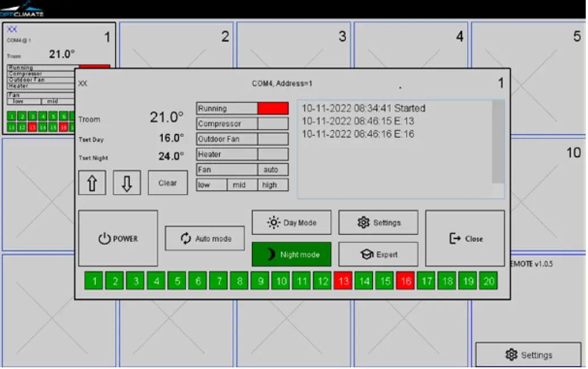The image size is (588, 369).
Task: Click the down arrow to lower setpoint
Action: click(126, 182)
